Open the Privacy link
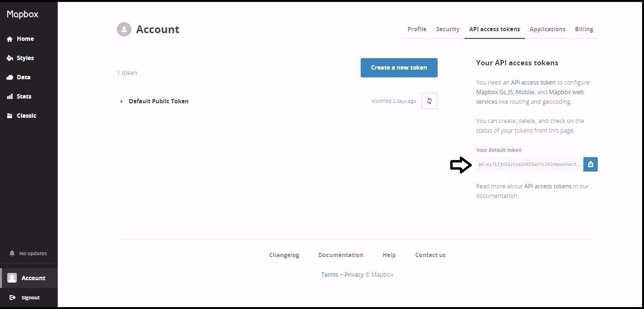 pos(354,275)
